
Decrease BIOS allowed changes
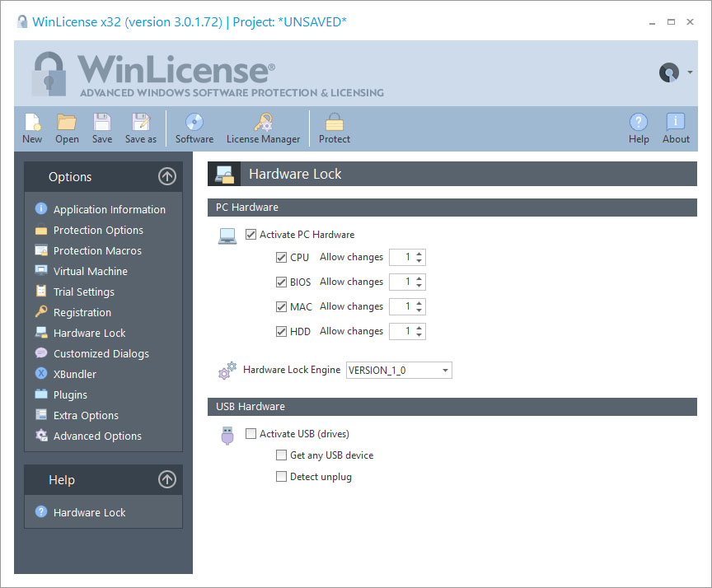click(419, 286)
